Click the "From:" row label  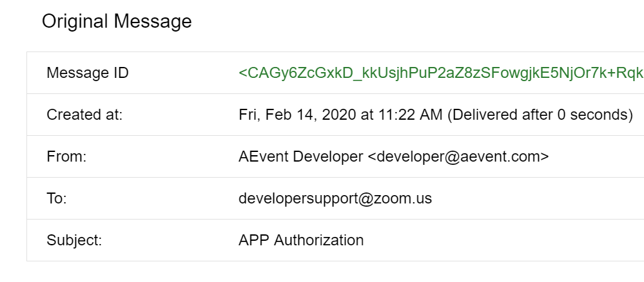[66, 156]
